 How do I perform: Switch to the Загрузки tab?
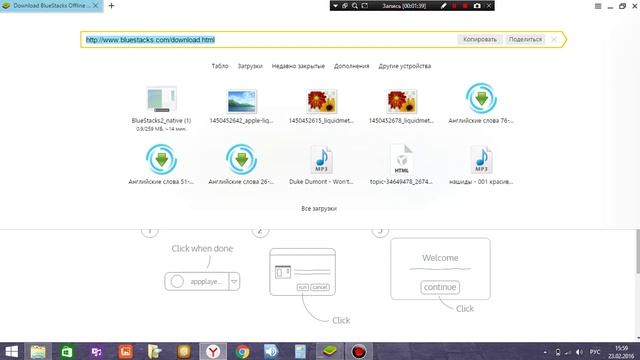[250, 66]
